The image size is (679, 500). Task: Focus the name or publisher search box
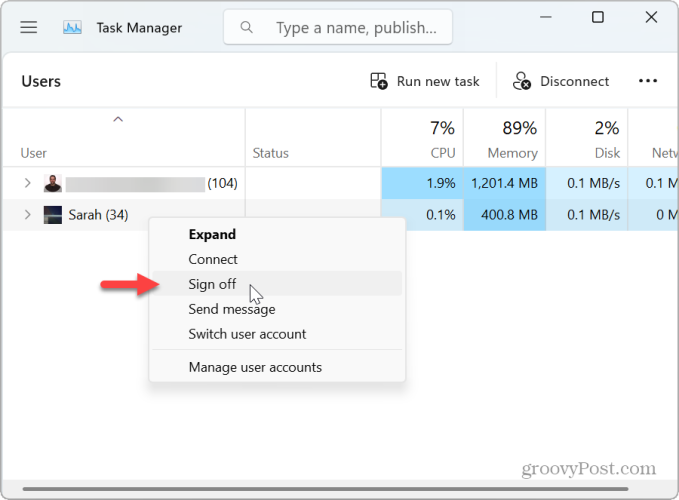338,27
